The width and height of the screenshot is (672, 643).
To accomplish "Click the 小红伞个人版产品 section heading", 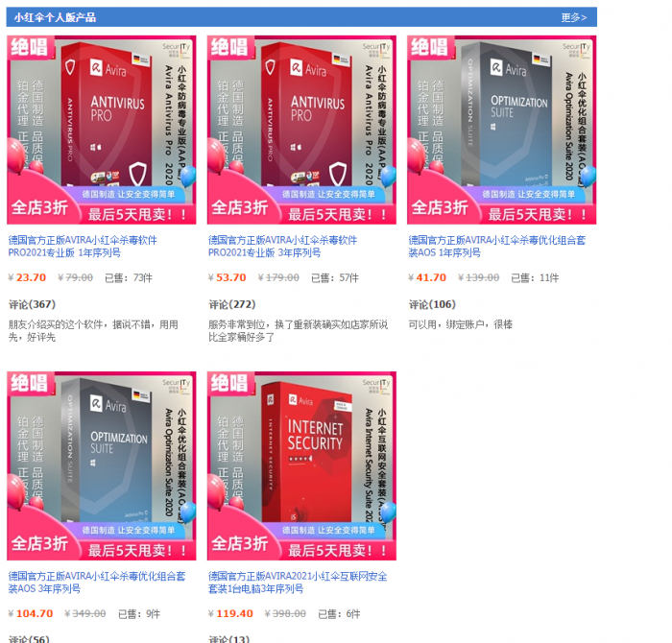I will coord(55,17).
